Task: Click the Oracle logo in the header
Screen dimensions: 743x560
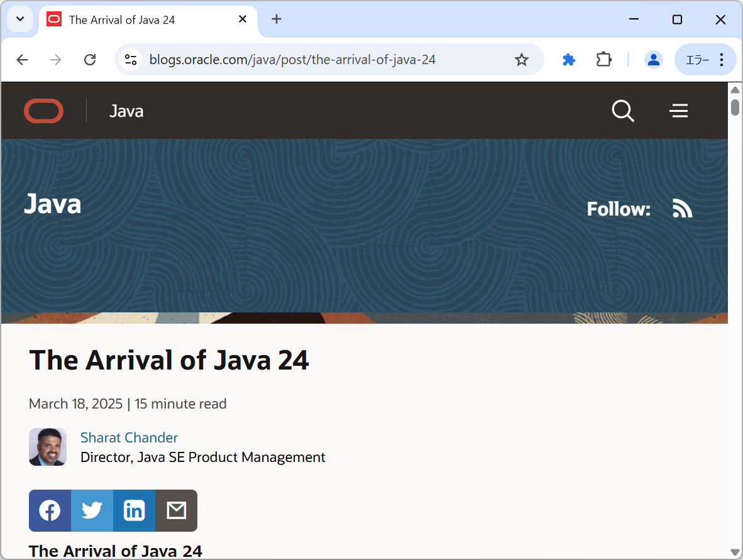Action: point(43,111)
